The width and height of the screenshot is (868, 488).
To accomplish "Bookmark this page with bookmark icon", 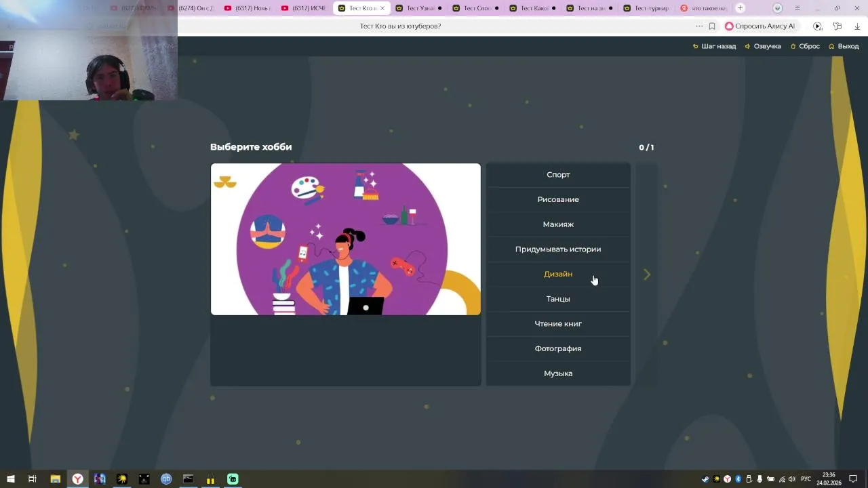I will coord(712,26).
